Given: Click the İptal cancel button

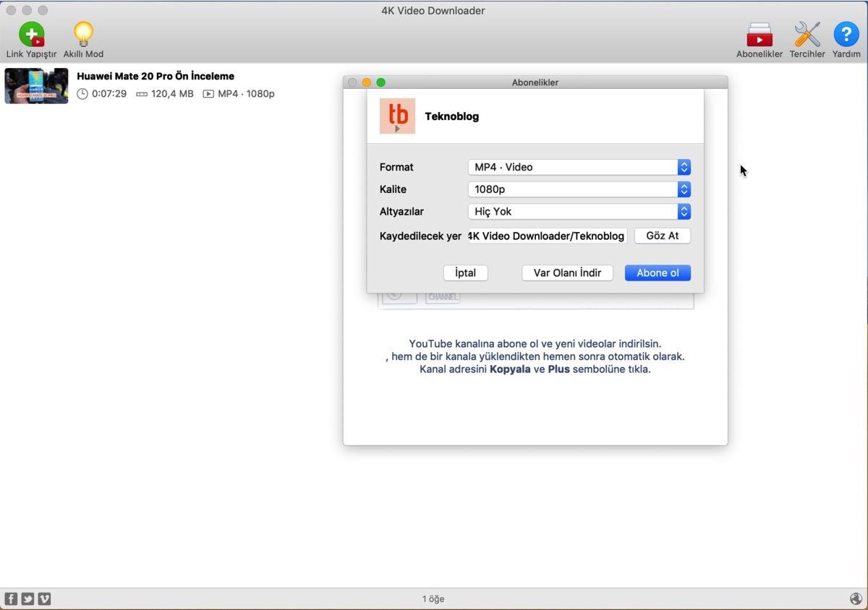Looking at the screenshot, I should point(466,272).
